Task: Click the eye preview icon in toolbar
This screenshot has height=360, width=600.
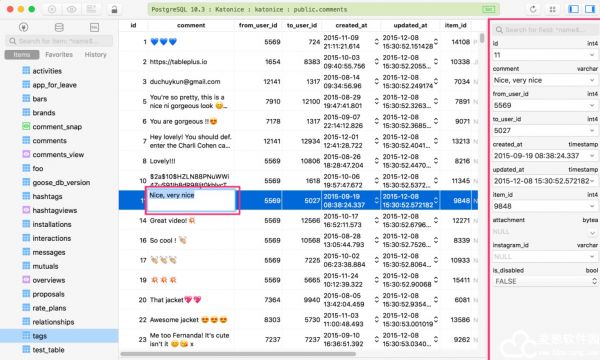Action: point(72,9)
